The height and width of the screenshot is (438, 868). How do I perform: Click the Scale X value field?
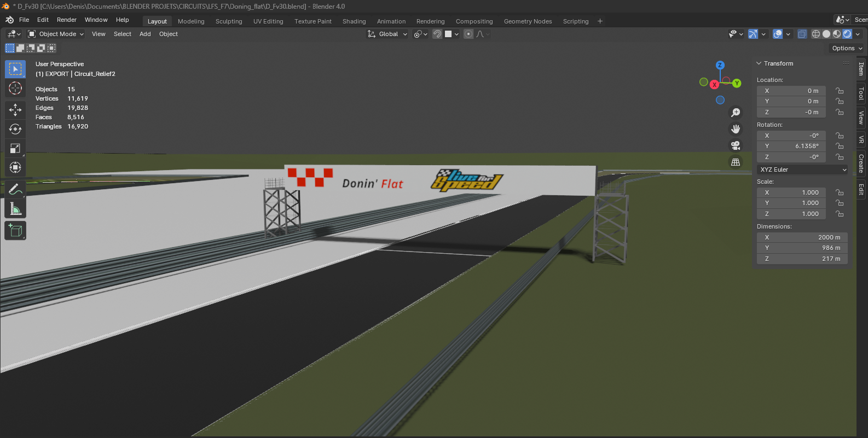point(791,192)
